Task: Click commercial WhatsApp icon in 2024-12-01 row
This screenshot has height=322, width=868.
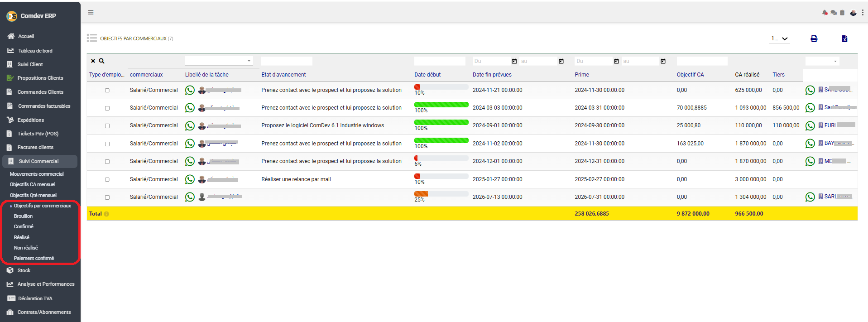Action: [190, 161]
